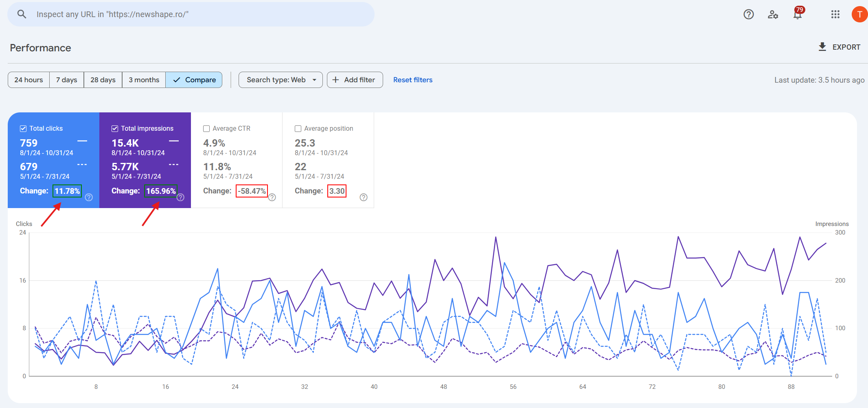Open the manage users settings icon
The height and width of the screenshot is (408, 868).
click(x=773, y=15)
